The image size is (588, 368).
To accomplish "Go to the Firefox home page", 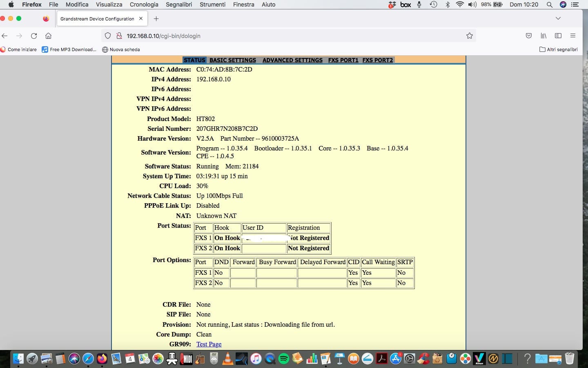I will click(48, 36).
